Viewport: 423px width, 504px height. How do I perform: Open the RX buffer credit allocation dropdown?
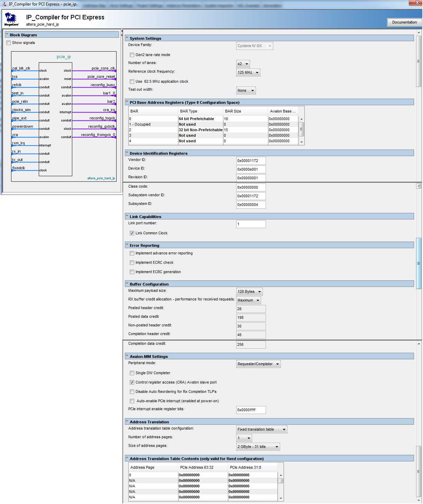point(248,300)
